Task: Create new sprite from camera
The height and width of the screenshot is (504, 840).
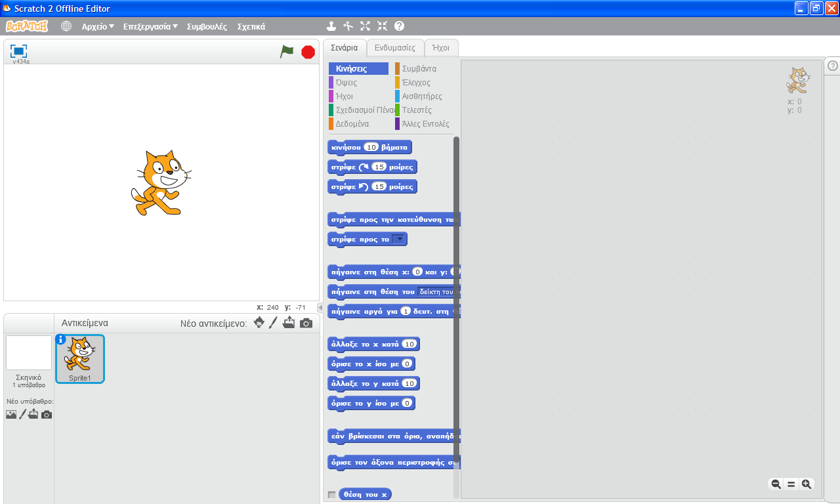Action: [x=306, y=323]
